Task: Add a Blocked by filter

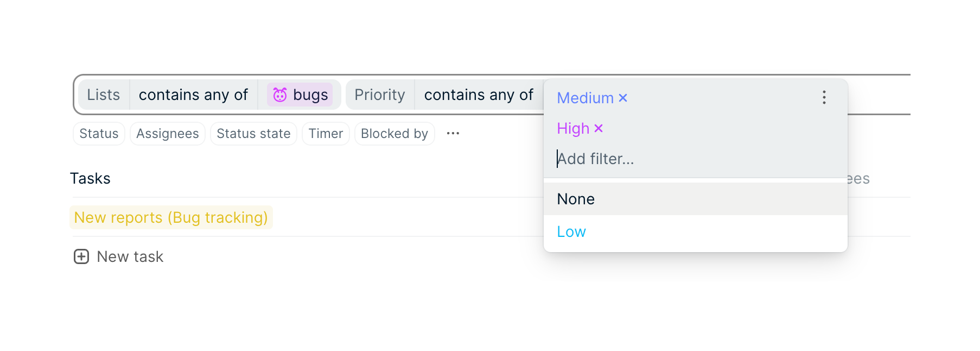Action: point(394,134)
